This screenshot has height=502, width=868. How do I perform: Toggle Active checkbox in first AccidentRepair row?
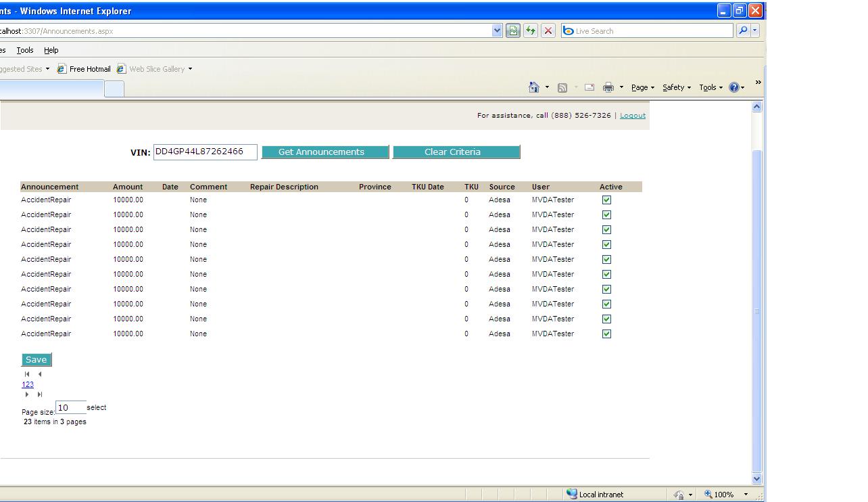(x=606, y=200)
